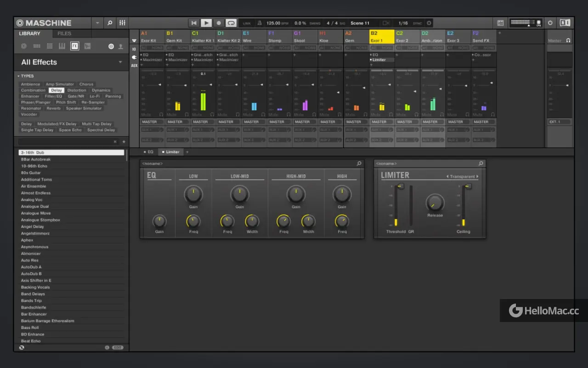Toggle the IO section button on mixer left
The height and width of the screenshot is (368, 588).
click(134, 49)
